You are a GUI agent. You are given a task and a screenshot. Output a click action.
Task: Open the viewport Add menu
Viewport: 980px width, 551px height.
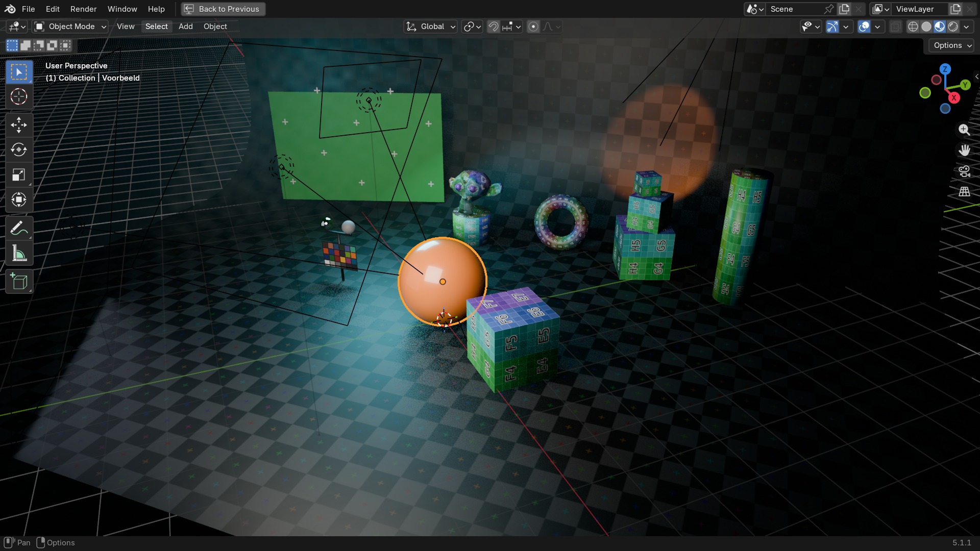click(186, 27)
